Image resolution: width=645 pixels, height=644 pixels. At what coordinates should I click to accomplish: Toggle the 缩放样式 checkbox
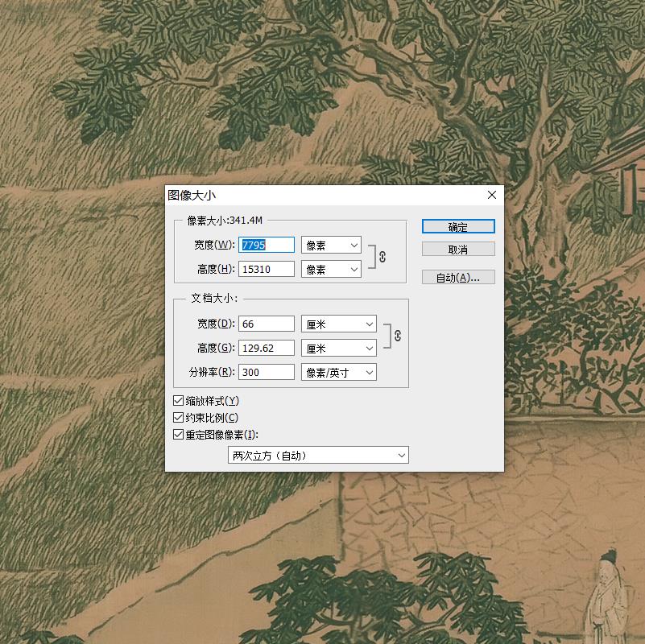(x=178, y=401)
